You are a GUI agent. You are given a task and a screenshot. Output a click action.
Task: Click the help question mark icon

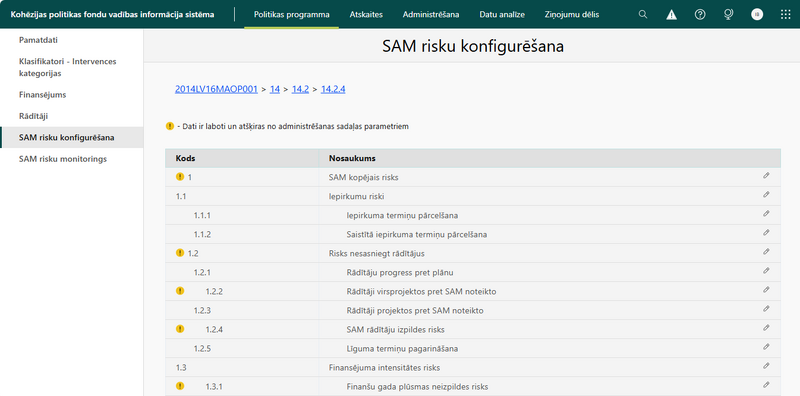point(700,14)
